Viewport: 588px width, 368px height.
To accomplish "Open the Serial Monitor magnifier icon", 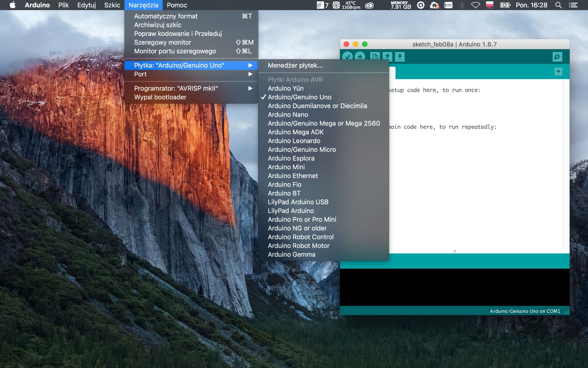I will [x=557, y=57].
